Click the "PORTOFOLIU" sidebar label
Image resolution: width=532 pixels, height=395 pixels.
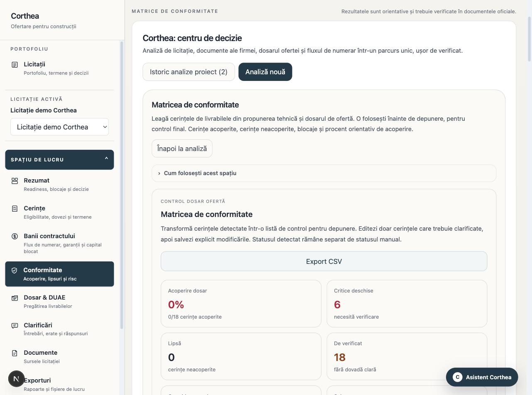[29, 49]
